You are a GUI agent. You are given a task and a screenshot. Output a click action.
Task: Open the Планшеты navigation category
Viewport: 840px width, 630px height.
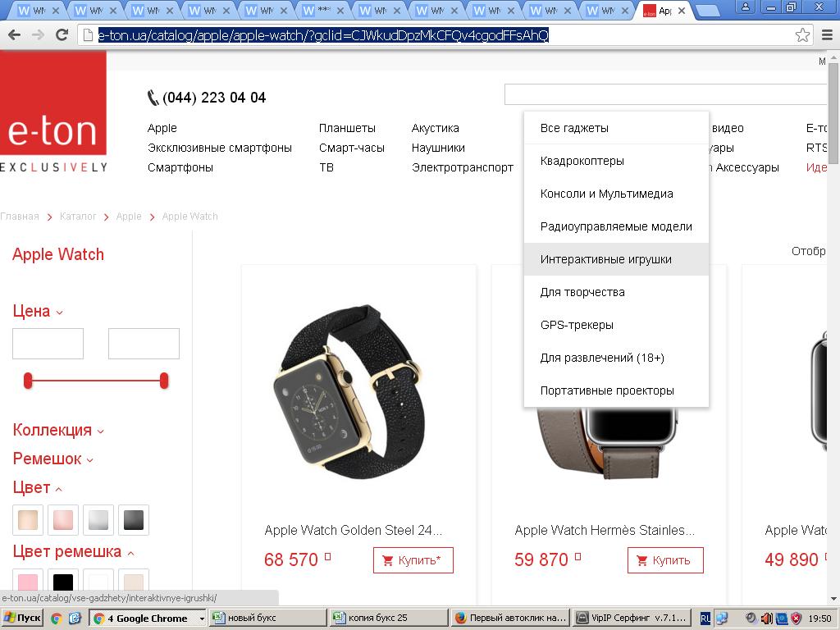coord(347,128)
